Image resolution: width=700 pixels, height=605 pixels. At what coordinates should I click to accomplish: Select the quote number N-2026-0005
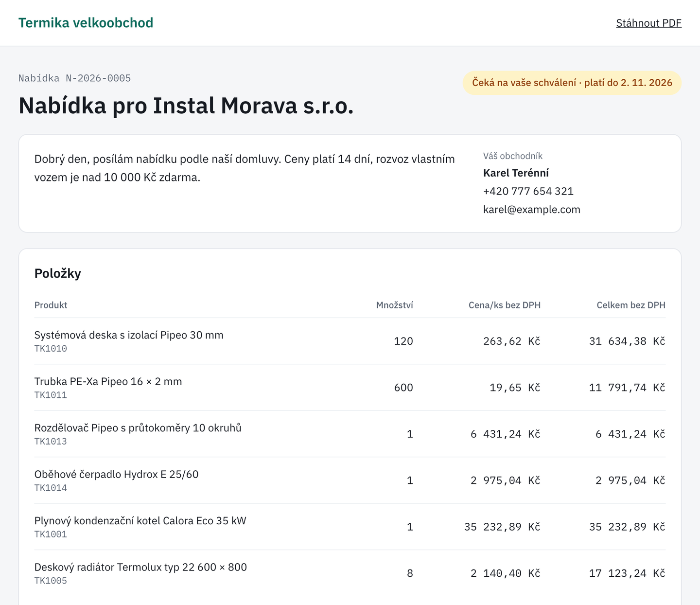pyautogui.click(x=98, y=78)
